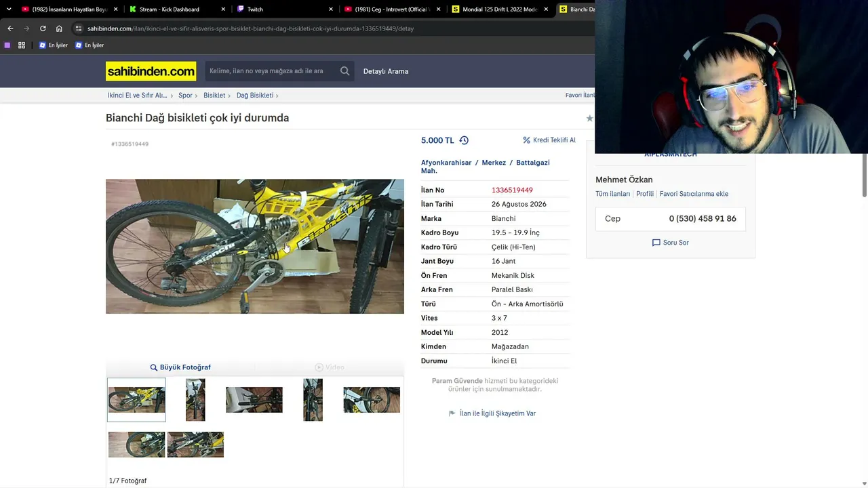The height and width of the screenshot is (488, 868).
Task: Reload the page with the refresh icon
Action: [x=43, y=28]
